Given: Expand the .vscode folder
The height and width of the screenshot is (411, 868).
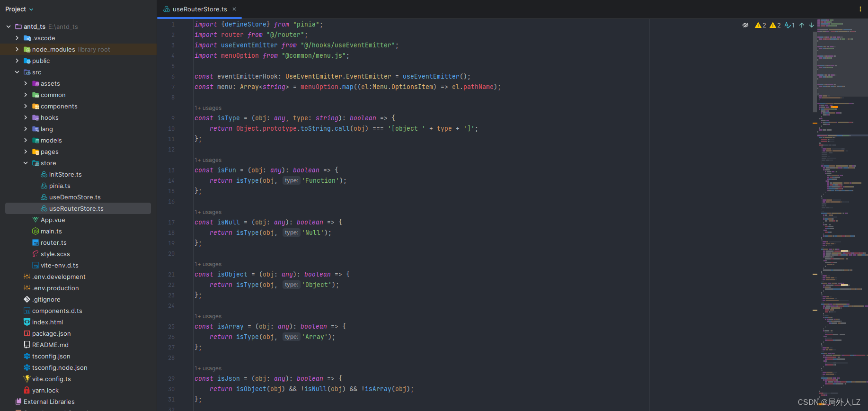Looking at the screenshot, I should [17, 38].
